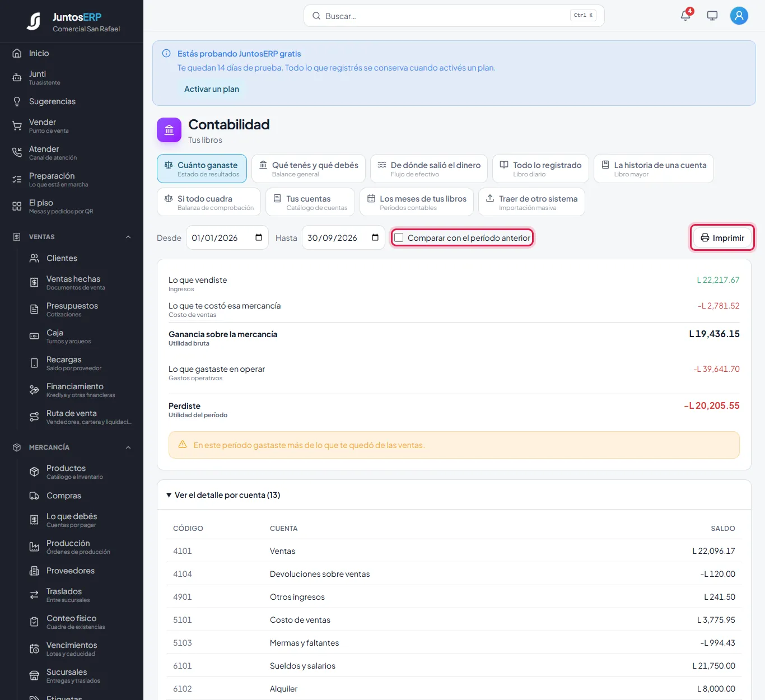The height and width of the screenshot is (700, 765).
Task: Click the Preparación checklist icon
Action: coord(17,180)
